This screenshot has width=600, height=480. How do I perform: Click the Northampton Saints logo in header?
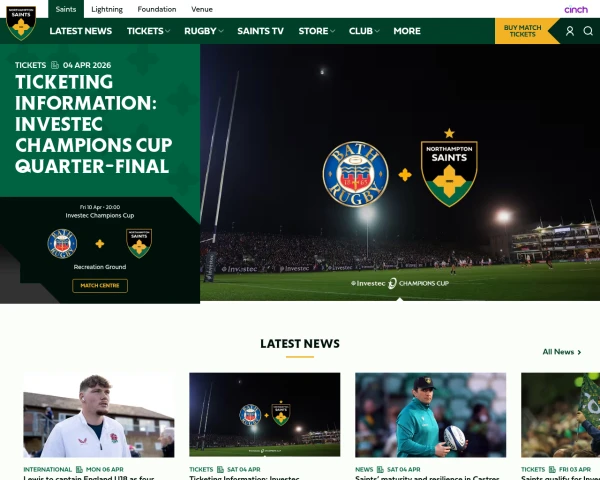21,22
